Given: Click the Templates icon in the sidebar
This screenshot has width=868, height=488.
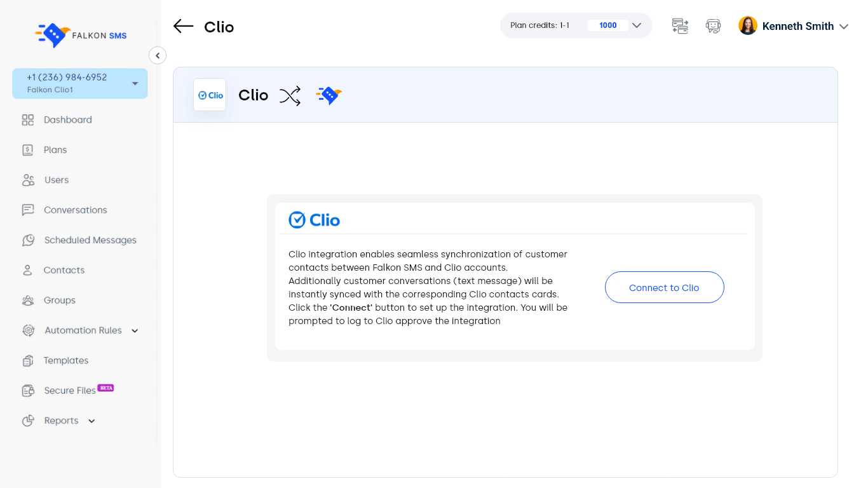Looking at the screenshot, I should [28, 361].
